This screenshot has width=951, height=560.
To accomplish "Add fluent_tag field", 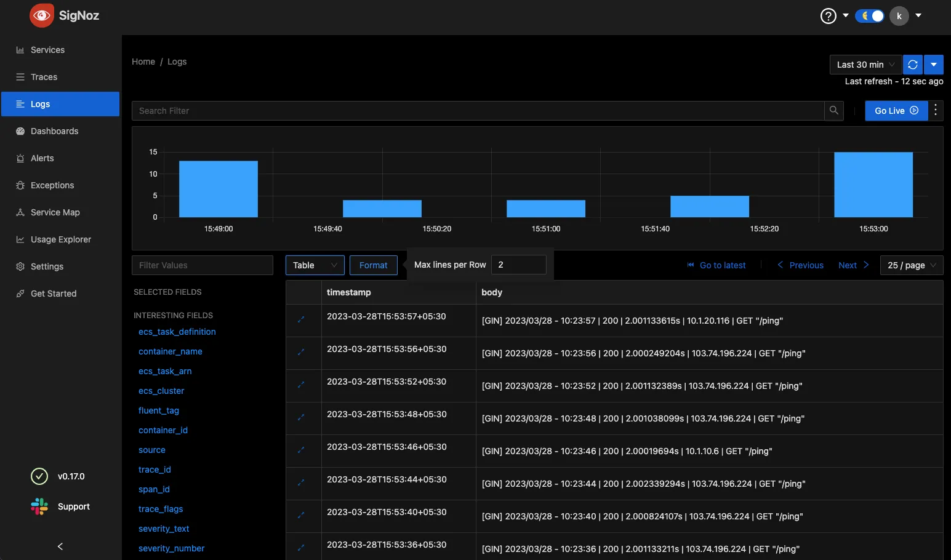I will [159, 410].
